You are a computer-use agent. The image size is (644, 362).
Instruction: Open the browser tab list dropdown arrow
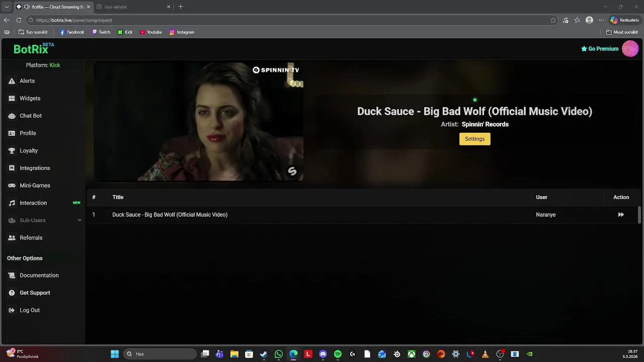tap(7, 7)
